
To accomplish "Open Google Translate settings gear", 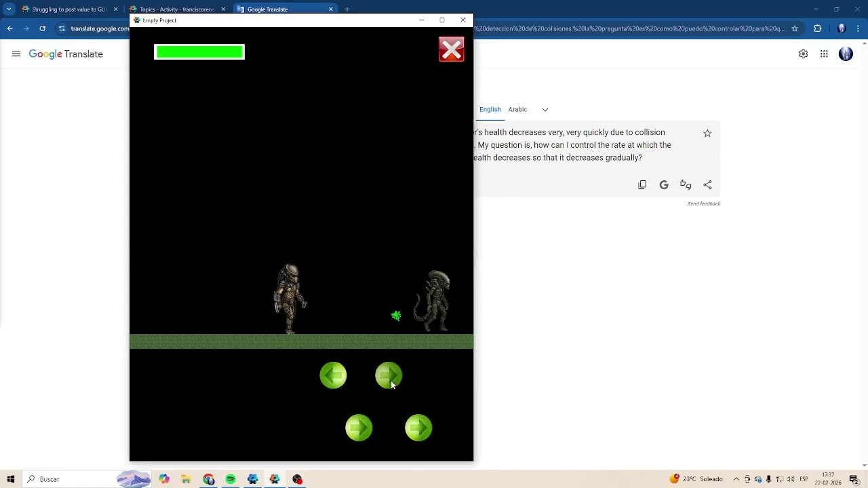I will [804, 54].
